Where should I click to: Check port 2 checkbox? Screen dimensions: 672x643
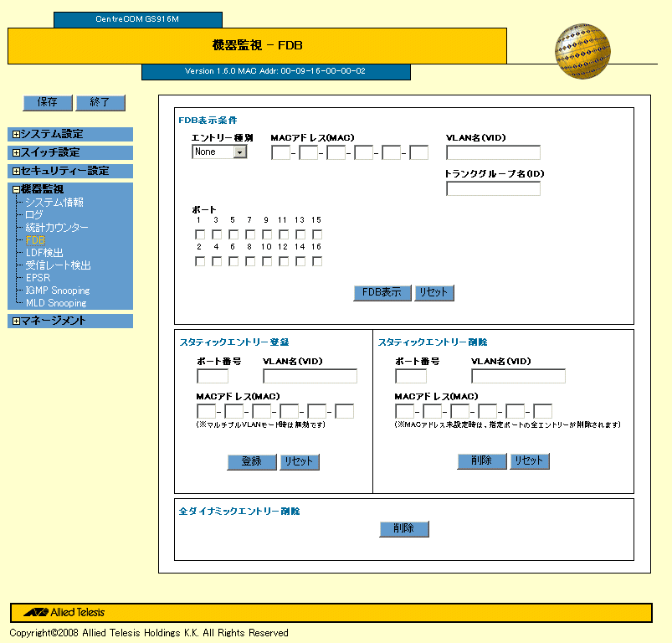(200, 261)
